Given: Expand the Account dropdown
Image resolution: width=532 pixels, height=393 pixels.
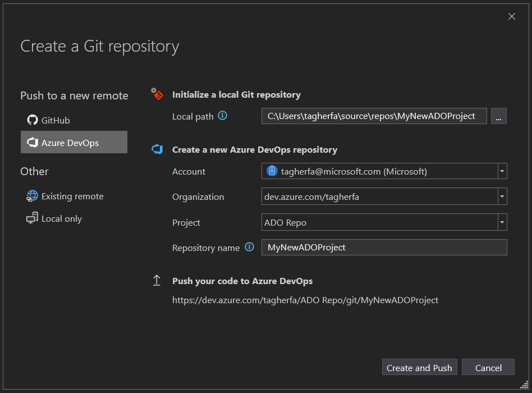Looking at the screenshot, I should tap(502, 171).
